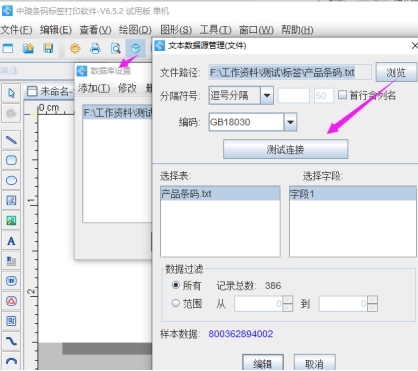Select the triangle in circle shape tool
Image resolution: width=418 pixels, height=371 pixels.
11,301
